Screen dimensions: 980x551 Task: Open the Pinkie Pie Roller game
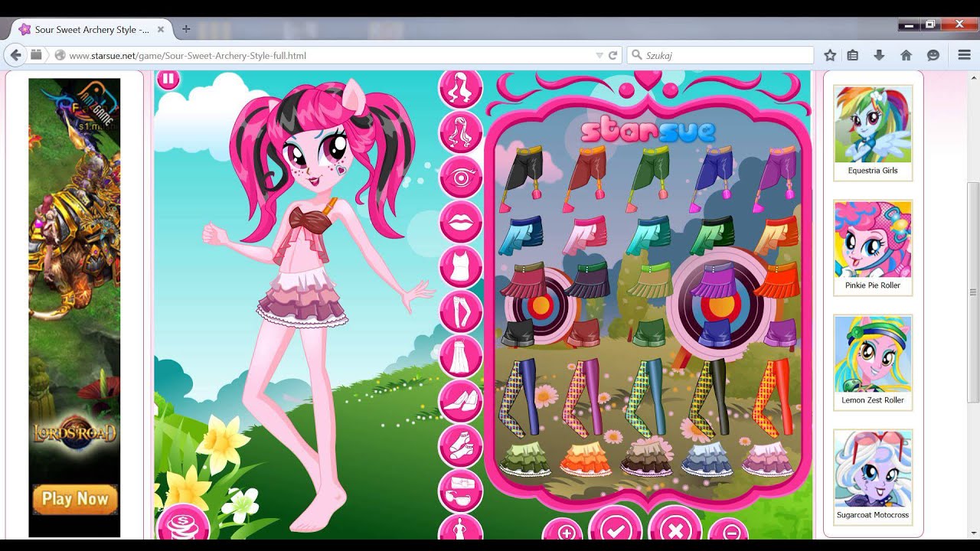click(873, 248)
